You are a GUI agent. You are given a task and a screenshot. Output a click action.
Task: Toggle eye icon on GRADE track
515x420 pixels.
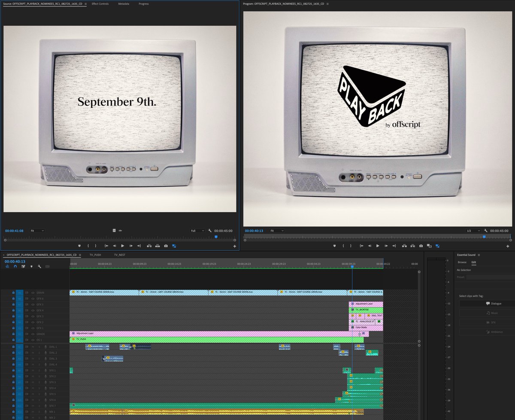coord(33,334)
